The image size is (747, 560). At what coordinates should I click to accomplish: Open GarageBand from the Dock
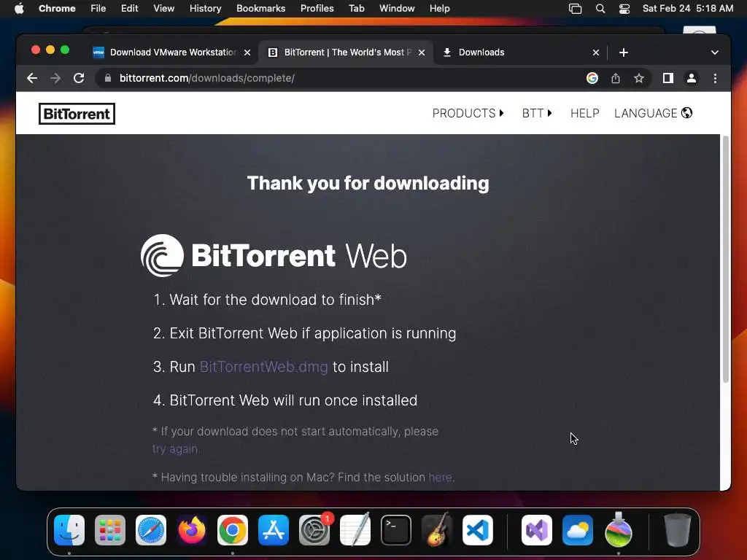tap(437, 530)
